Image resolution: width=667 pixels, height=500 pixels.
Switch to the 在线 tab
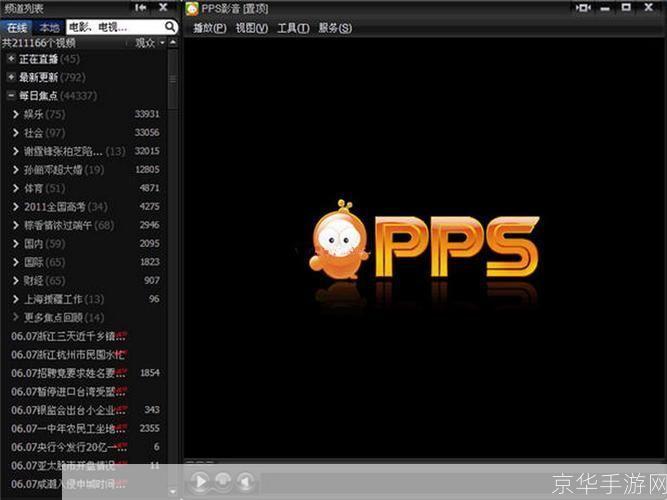(x=17, y=28)
